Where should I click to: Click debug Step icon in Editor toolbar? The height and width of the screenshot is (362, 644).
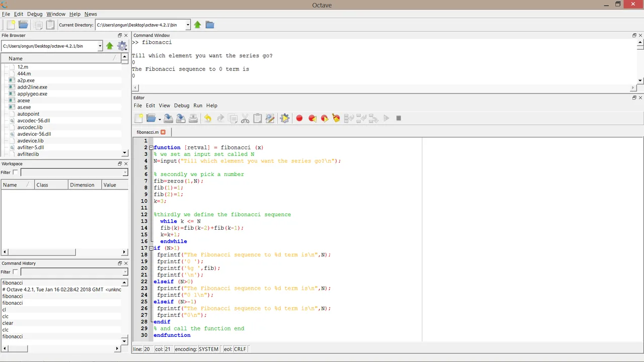[x=349, y=118]
